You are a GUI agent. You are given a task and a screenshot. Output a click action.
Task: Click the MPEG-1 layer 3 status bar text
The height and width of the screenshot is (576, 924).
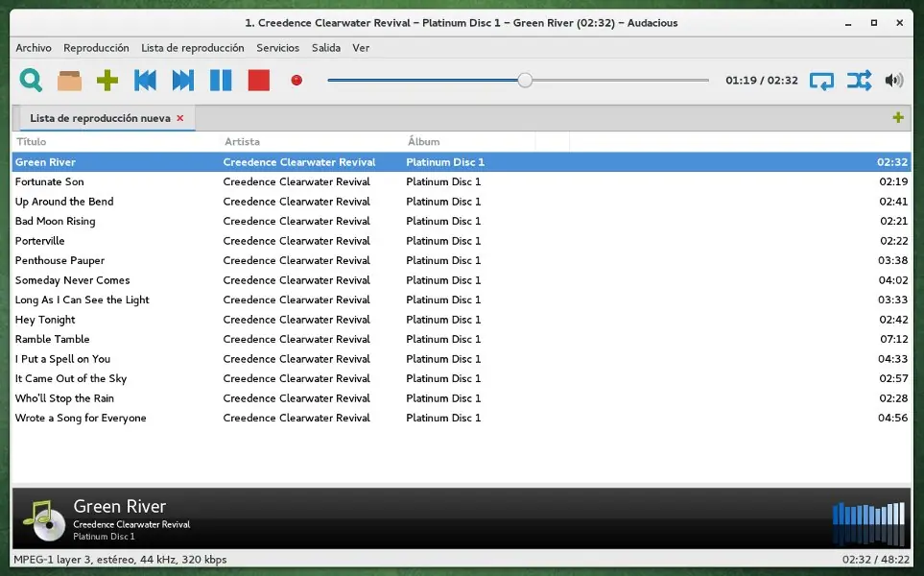click(x=120, y=560)
